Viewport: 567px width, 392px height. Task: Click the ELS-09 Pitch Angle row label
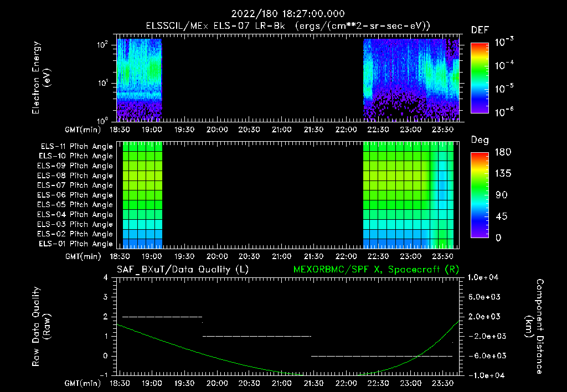[x=75, y=166]
